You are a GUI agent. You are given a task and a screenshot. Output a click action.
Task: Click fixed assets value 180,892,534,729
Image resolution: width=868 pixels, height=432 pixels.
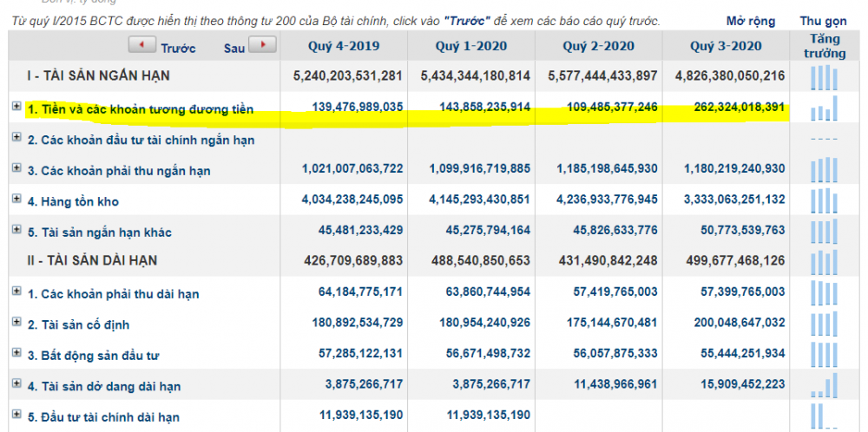tap(358, 322)
